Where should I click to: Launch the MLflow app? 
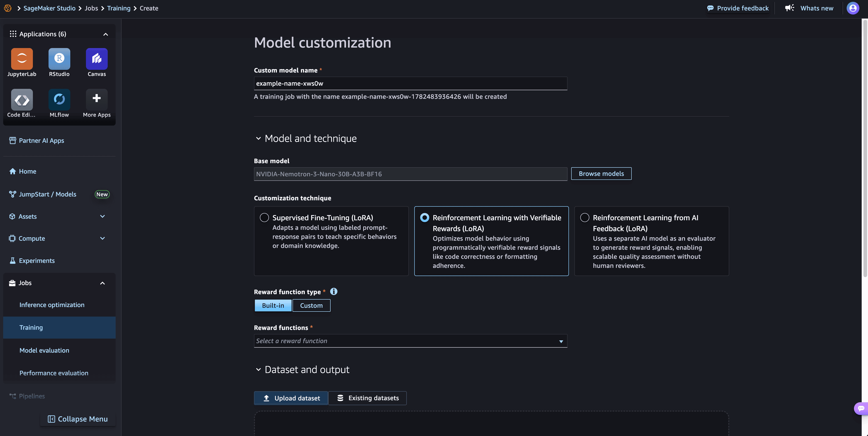[x=59, y=100]
